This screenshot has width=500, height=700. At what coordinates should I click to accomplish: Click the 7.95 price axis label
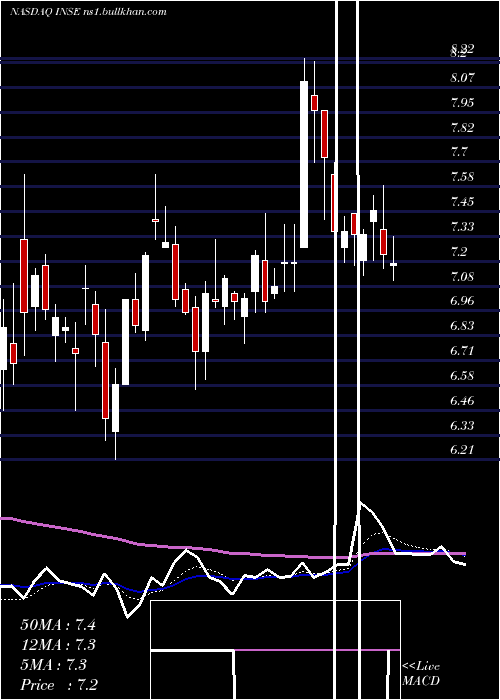point(462,103)
